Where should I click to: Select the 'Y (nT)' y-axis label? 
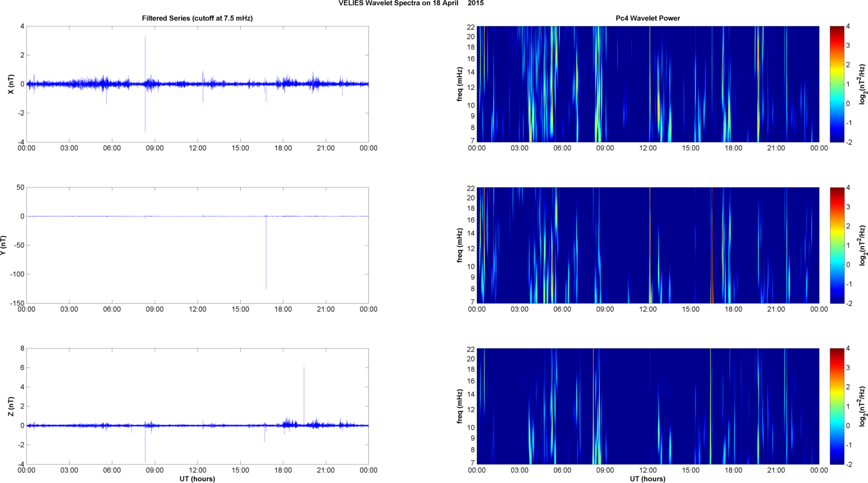[x=5, y=245]
